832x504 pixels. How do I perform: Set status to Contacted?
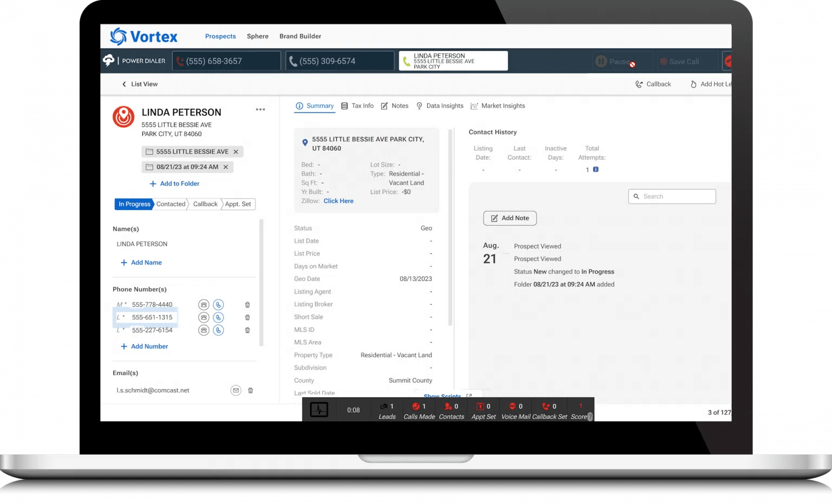coord(171,204)
